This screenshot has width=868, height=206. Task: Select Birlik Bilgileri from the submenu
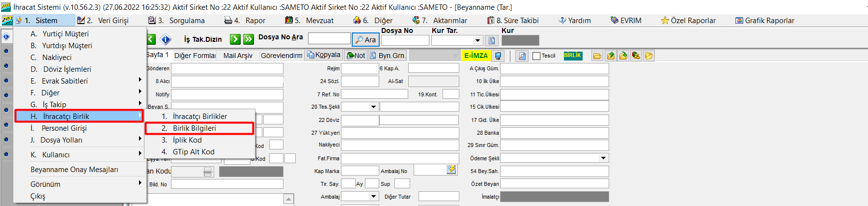(195, 128)
